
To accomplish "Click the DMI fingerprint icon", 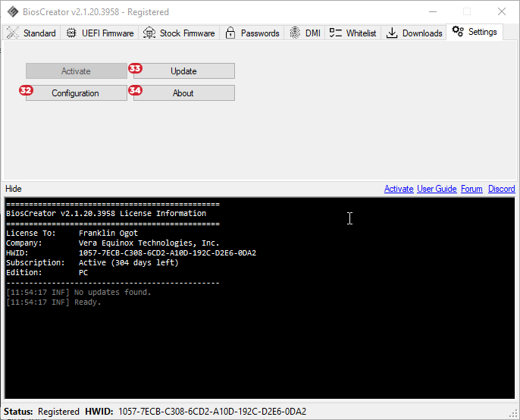I will 294,33.
